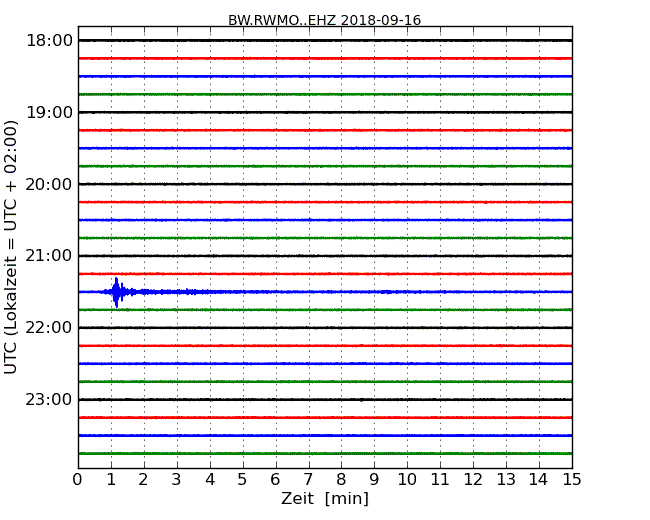Screen dimensions: 650x520
Task: Click x-axis tick label 14
Action: coord(539,480)
